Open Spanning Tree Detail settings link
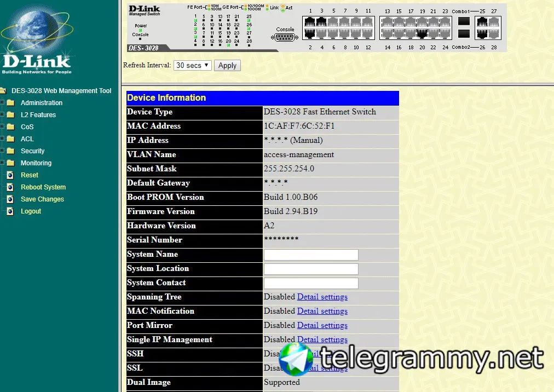Image resolution: width=554 pixels, height=392 pixels. coord(322,297)
